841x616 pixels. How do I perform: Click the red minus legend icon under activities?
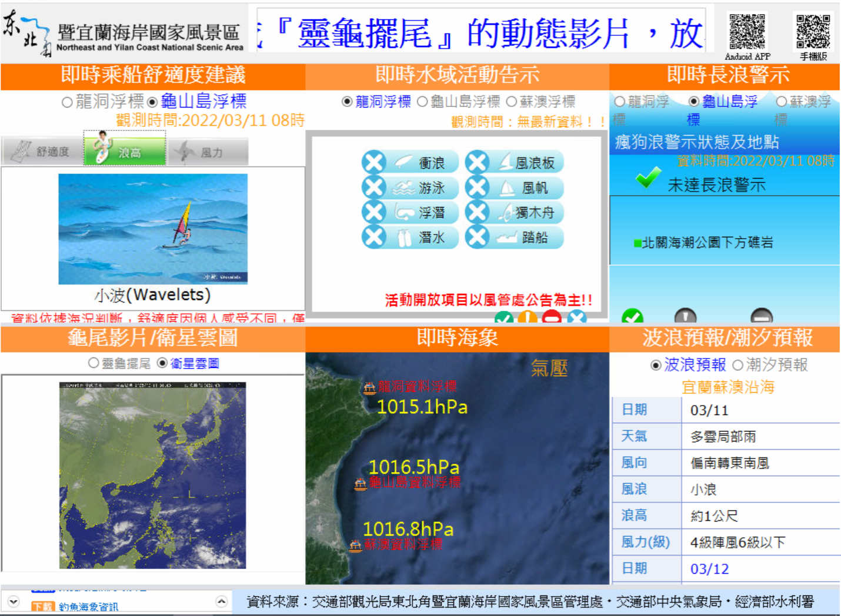pyautogui.click(x=552, y=317)
